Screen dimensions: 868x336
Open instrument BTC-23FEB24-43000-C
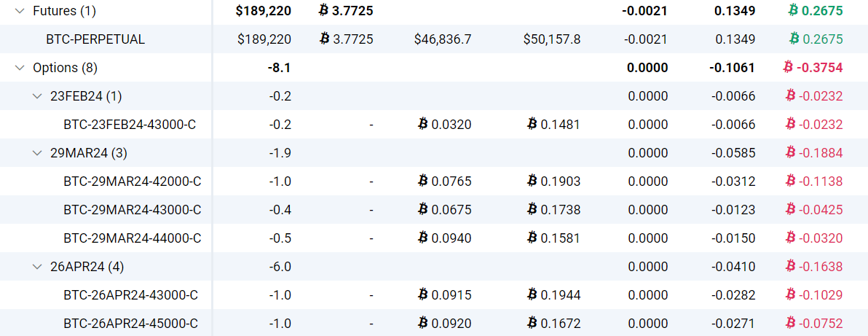[130, 125]
